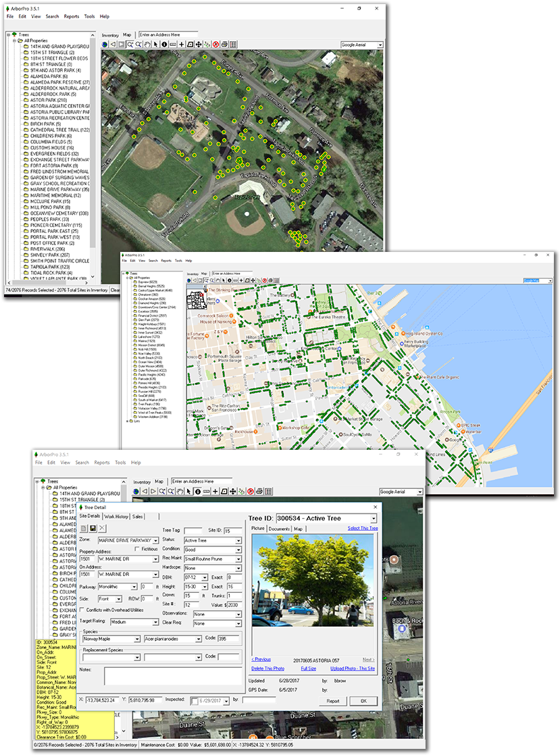Switch to the Sales tab

click(137, 516)
